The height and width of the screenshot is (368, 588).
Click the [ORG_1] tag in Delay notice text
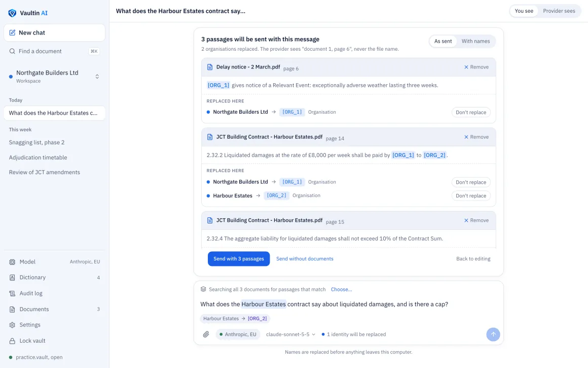[218, 85]
